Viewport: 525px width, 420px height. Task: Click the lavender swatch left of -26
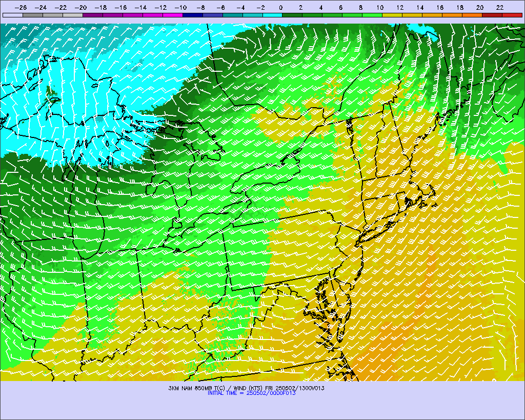click(13, 15)
